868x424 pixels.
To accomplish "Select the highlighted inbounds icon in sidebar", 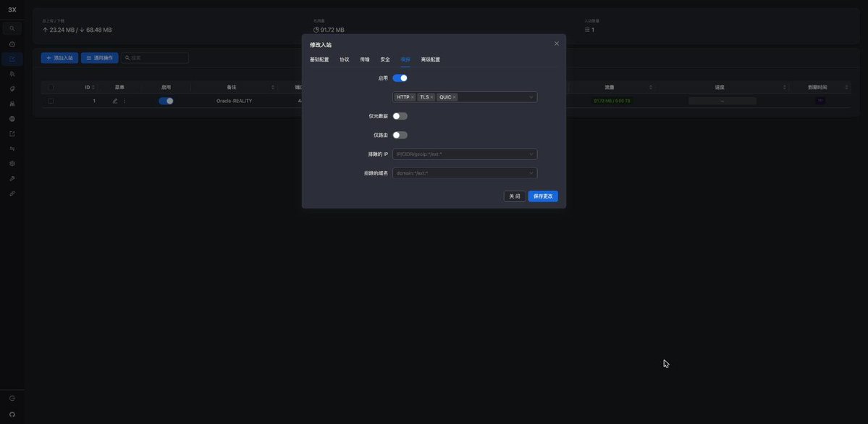I will [12, 59].
